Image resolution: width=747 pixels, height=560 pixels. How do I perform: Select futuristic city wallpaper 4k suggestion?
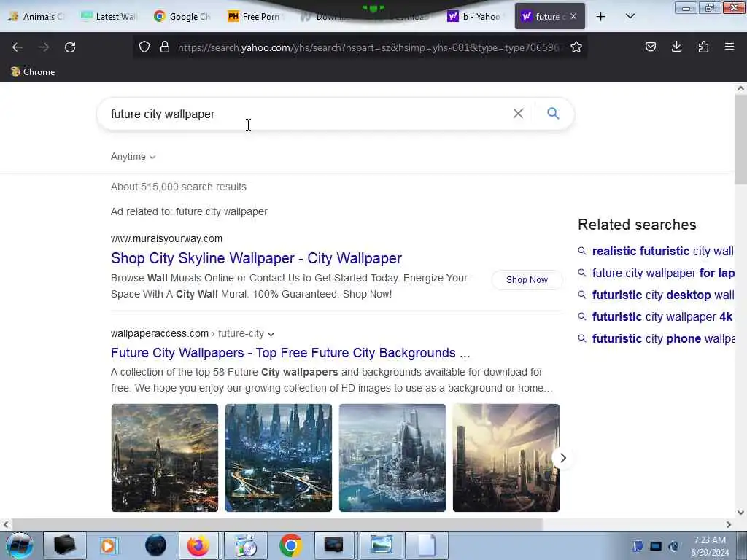tap(662, 316)
